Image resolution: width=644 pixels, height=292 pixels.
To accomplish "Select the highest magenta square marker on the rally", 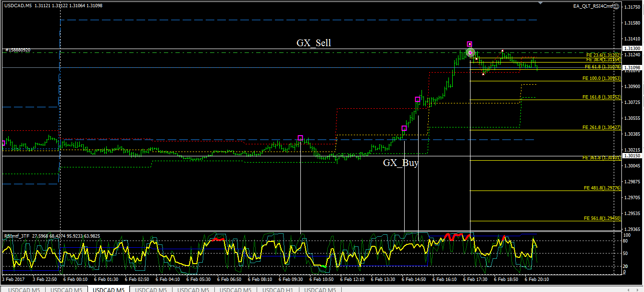I will coord(470,44).
